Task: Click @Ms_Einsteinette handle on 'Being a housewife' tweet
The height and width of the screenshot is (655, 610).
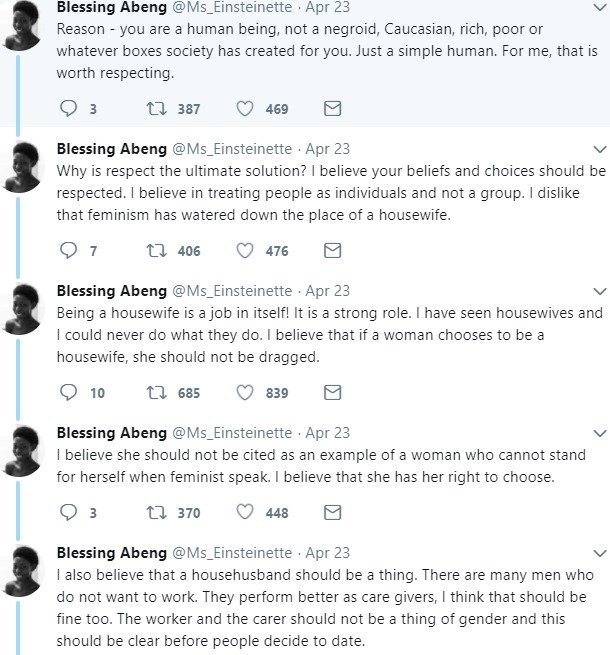Action: point(234,291)
